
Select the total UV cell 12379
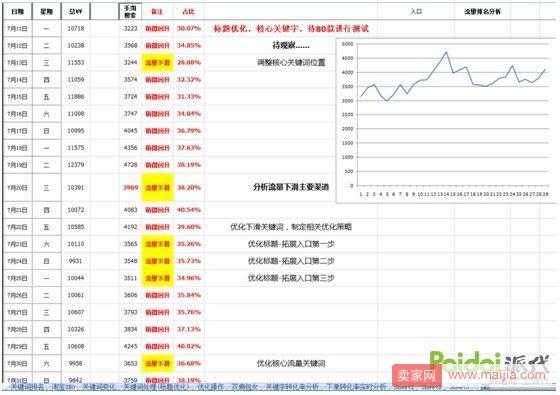[76, 165]
